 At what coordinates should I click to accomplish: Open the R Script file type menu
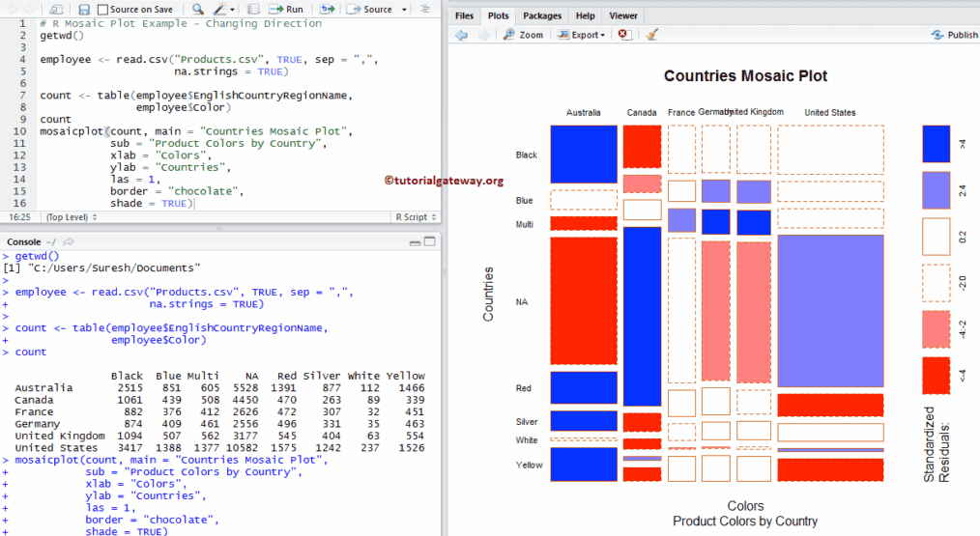[416, 216]
